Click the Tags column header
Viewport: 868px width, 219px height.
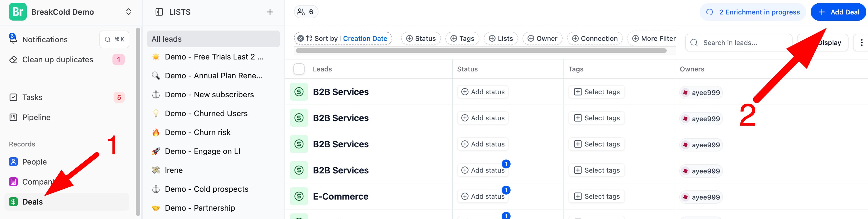pos(575,69)
